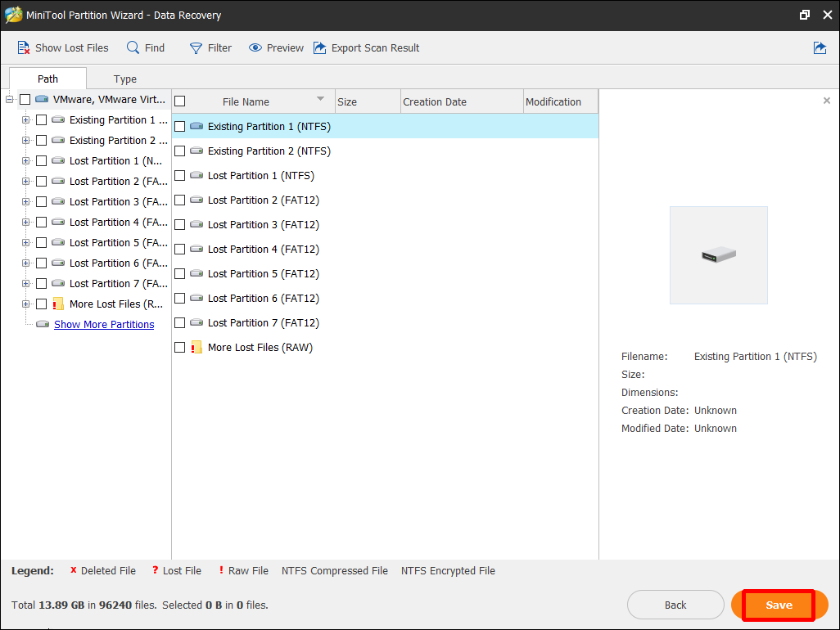
Task: Click the drive icon of Existing Partition 2 (NTFS)
Action: coord(196,151)
